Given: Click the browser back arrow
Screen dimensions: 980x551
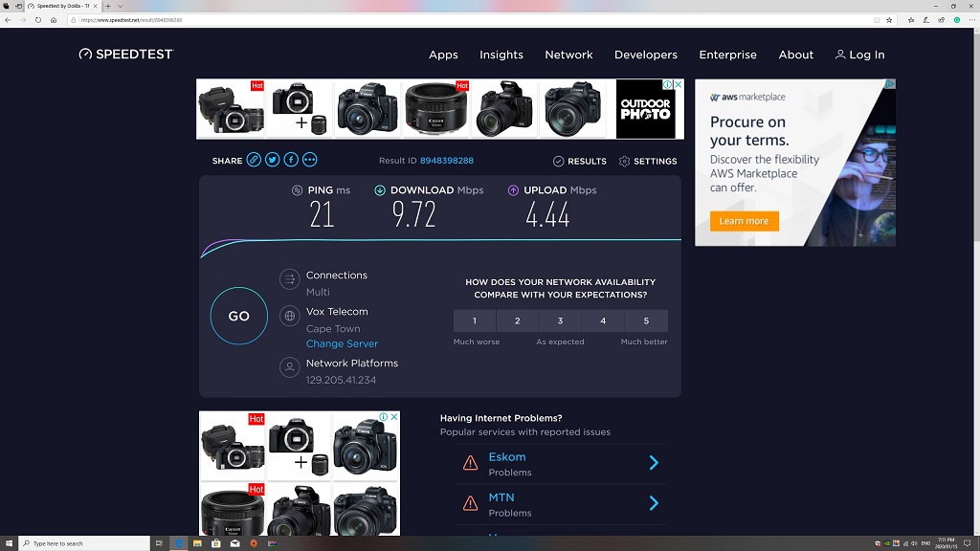Looking at the screenshot, I should click(x=8, y=20).
